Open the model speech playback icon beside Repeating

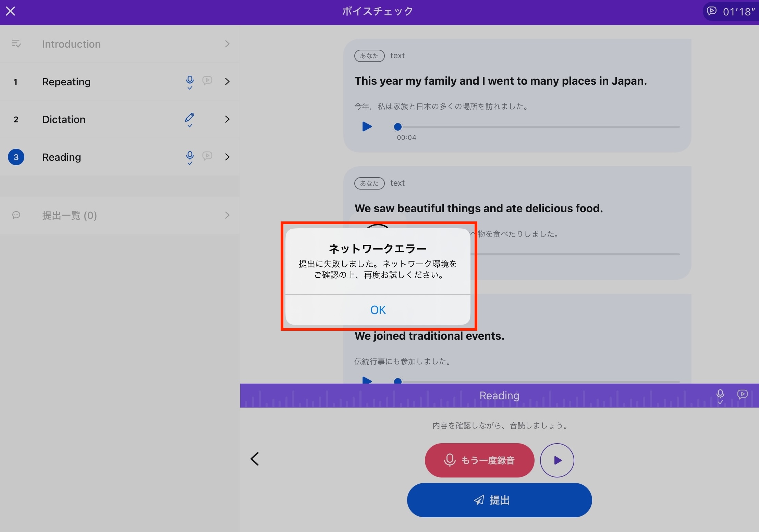pos(207,81)
